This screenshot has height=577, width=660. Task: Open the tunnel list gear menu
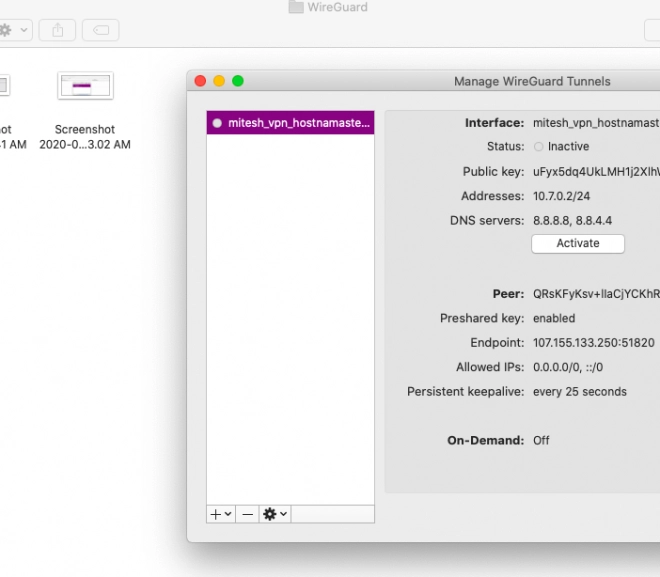coord(275,514)
